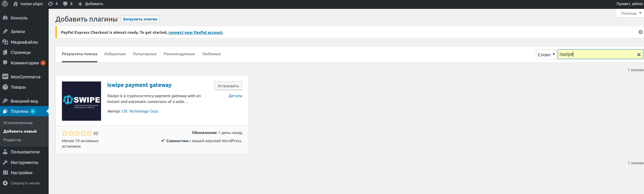This screenshot has width=644, height=194.
Task: Click Свернуть меню collapse label
Action: coord(25,183)
